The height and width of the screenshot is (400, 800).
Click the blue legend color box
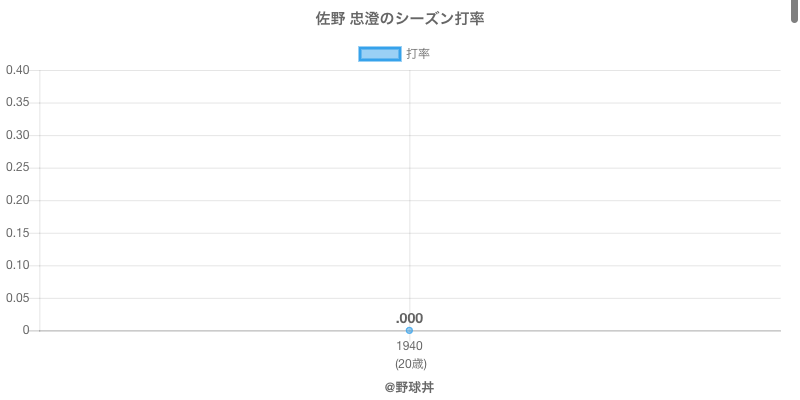pos(379,54)
